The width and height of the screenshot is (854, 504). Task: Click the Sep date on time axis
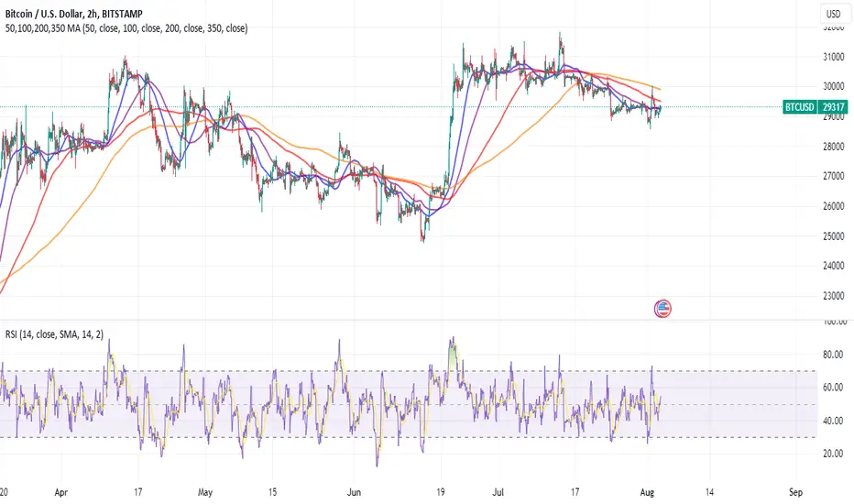795,492
